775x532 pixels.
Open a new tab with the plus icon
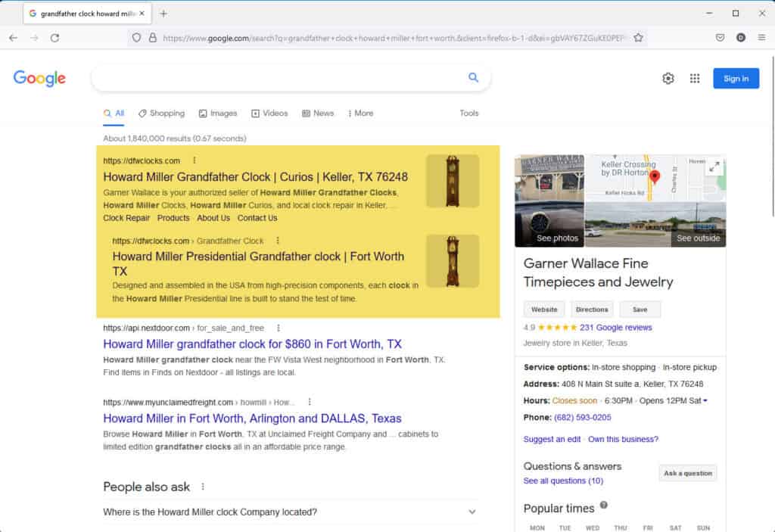point(163,14)
